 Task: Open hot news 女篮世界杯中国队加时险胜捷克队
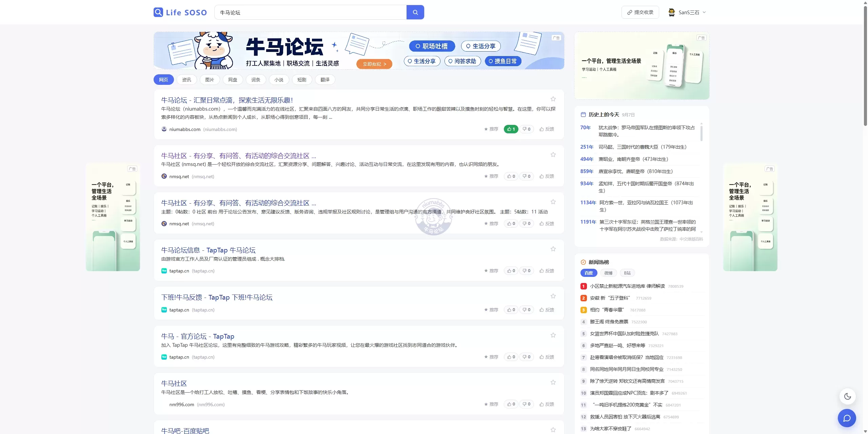624,334
